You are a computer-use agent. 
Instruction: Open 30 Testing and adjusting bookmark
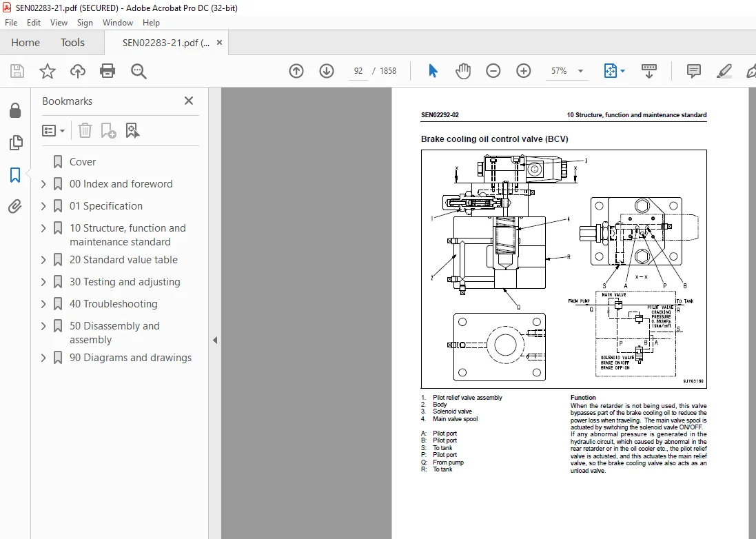[x=125, y=282]
